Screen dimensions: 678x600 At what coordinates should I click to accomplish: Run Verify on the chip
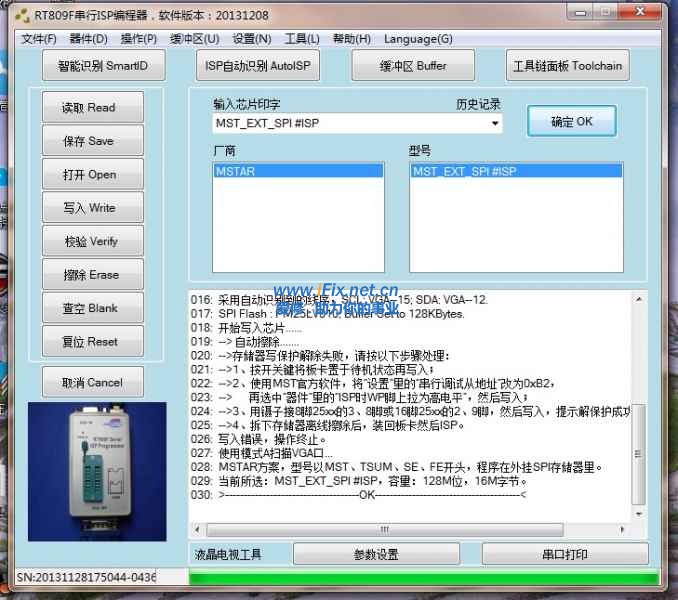coord(92,241)
